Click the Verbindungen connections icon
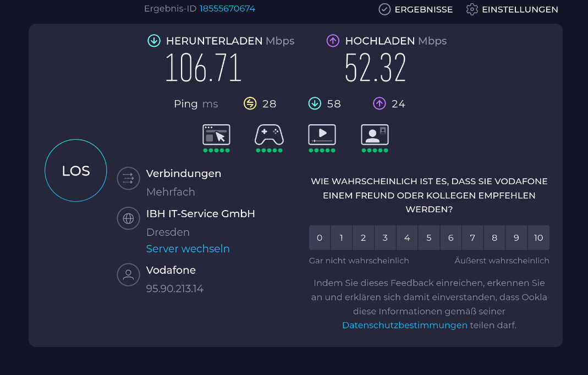 pos(129,178)
